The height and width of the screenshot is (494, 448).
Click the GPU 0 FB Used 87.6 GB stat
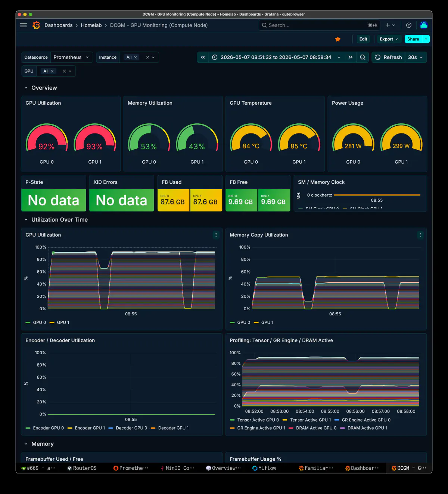(x=173, y=200)
